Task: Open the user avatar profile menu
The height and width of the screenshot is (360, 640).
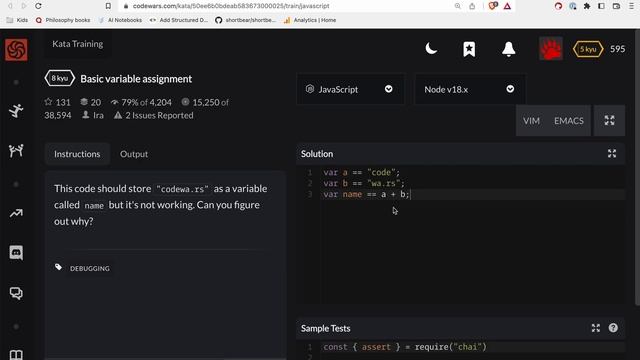Action: 551,49
